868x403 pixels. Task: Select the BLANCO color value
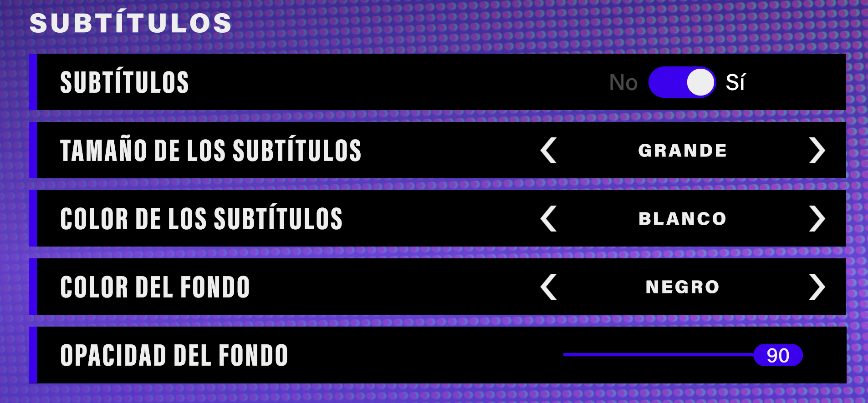tap(683, 218)
